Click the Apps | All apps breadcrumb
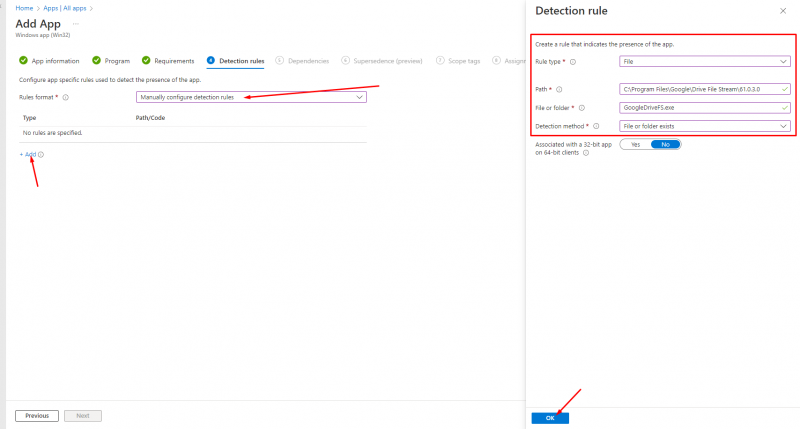The height and width of the screenshot is (429, 800). [64, 8]
